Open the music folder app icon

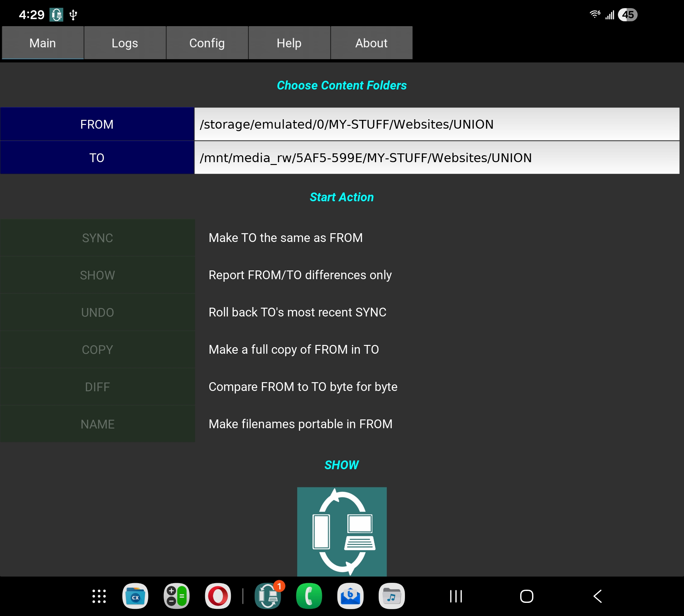tap(391, 596)
